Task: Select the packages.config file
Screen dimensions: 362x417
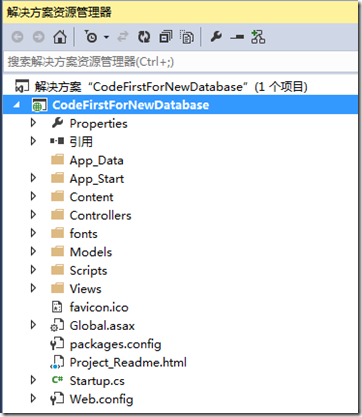Action: tap(115, 344)
